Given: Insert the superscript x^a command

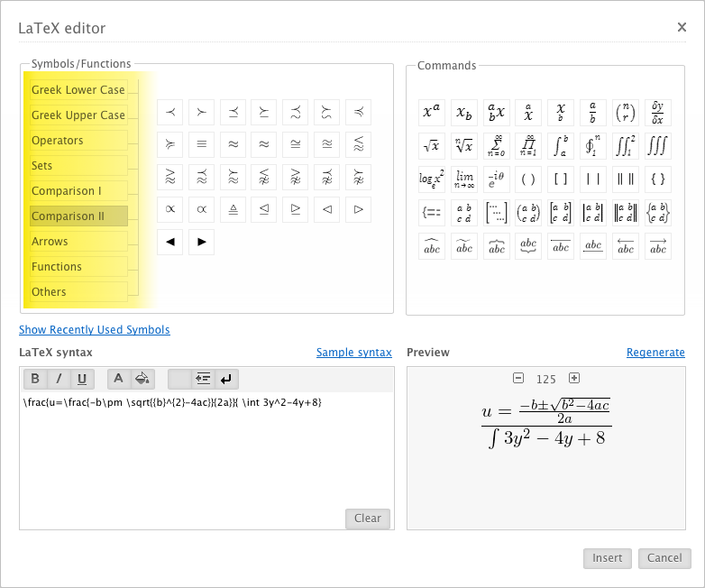Looking at the screenshot, I should click(432, 113).
